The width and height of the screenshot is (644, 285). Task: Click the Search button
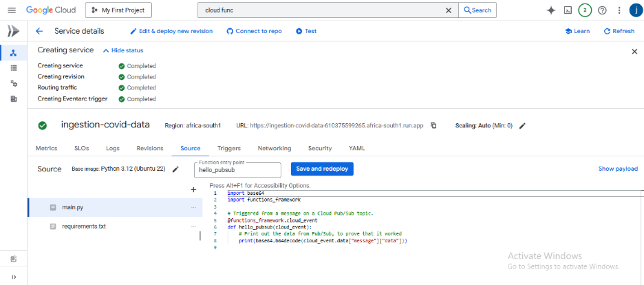coord(477,10)
